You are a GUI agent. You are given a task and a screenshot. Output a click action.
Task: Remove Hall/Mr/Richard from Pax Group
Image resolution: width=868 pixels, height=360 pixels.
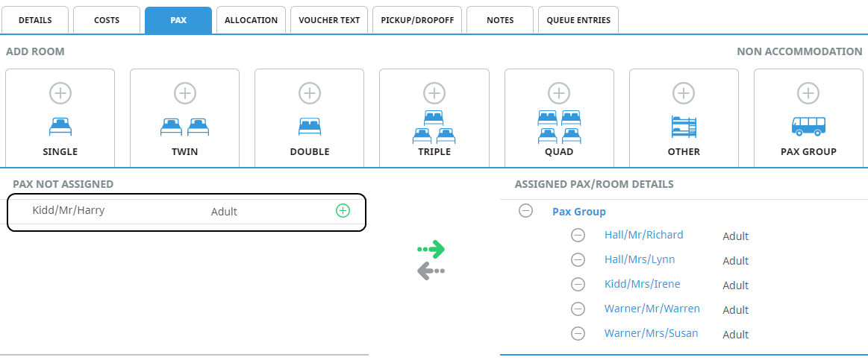click(578, 236)
